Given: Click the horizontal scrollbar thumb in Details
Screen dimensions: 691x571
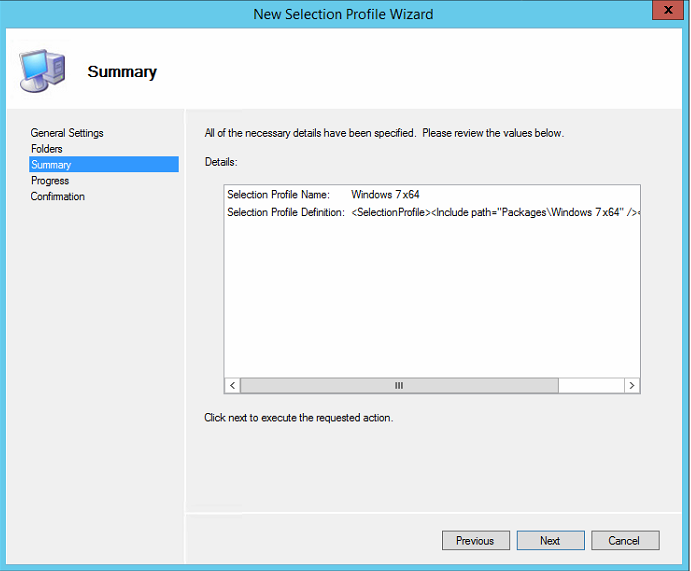Looking at the screenshot, I should 399,385.
